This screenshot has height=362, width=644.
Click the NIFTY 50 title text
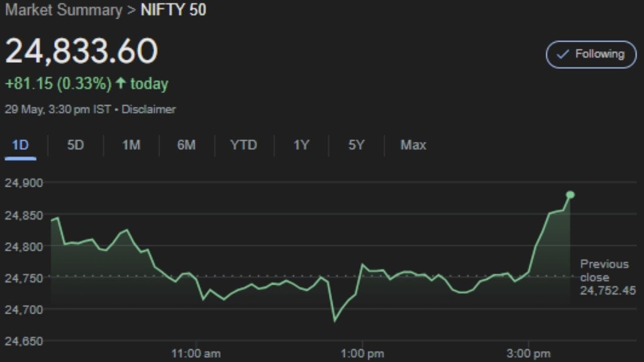pyautogui.click(x=174, y=10)
